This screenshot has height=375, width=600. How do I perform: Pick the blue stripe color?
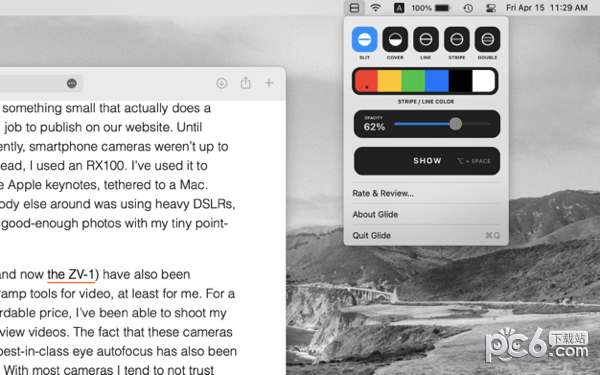click(x=437, y=81)
